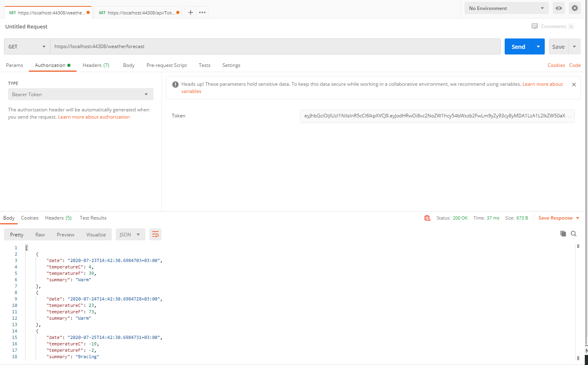Click the date value 2020-07-25T14:42:30 line
588x365 pixels.
104,337
